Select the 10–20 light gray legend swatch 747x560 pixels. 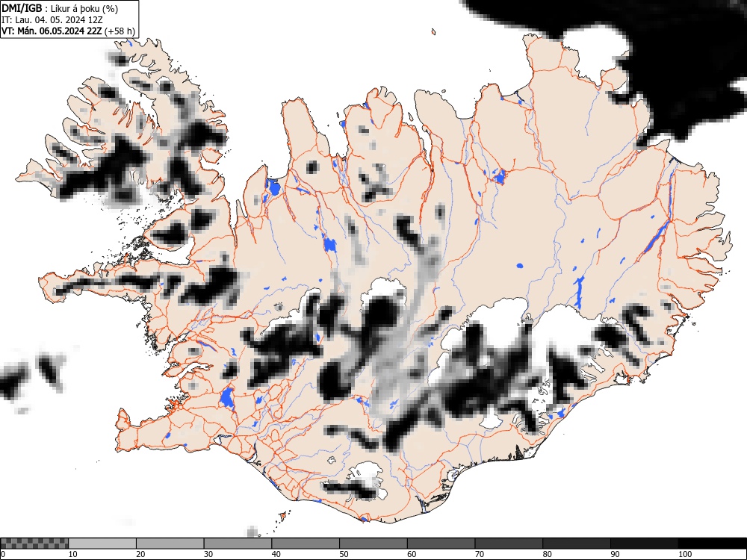(x=102, y=544)
